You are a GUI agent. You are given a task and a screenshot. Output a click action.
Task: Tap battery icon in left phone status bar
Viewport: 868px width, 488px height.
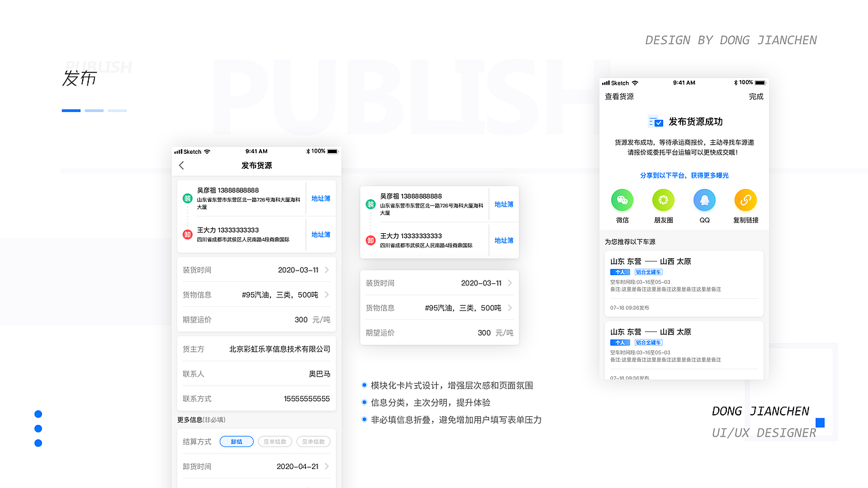(x=332, y=151)
